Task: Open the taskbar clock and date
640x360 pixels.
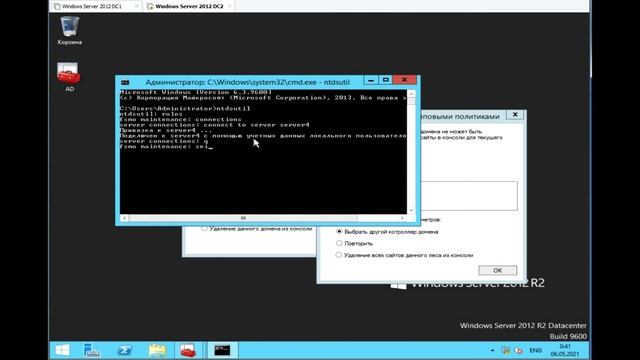Action: 565,350
